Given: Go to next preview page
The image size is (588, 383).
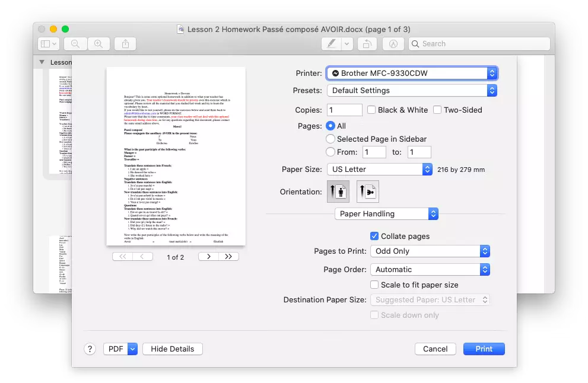Looking at the screenshot, I should point(208,257).
